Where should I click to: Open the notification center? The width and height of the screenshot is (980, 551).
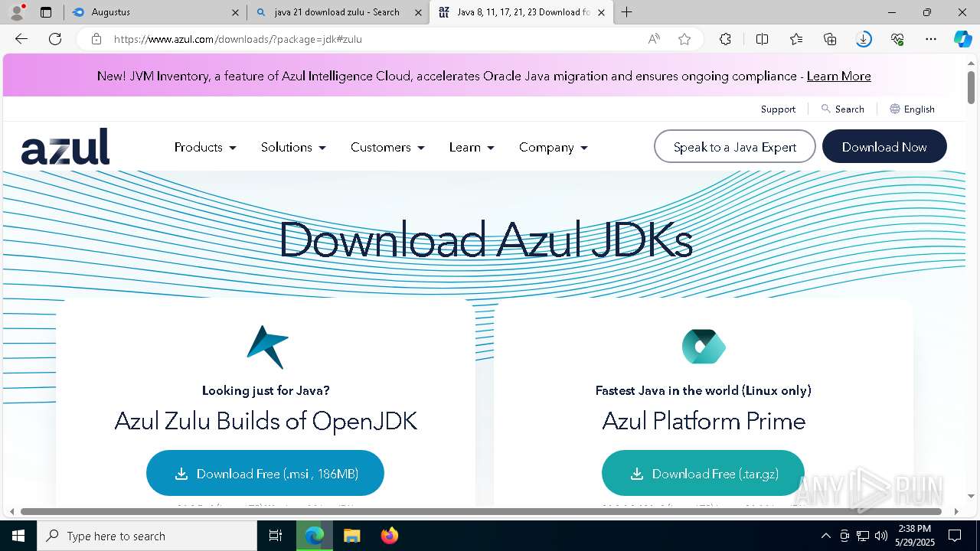(955, 536)
